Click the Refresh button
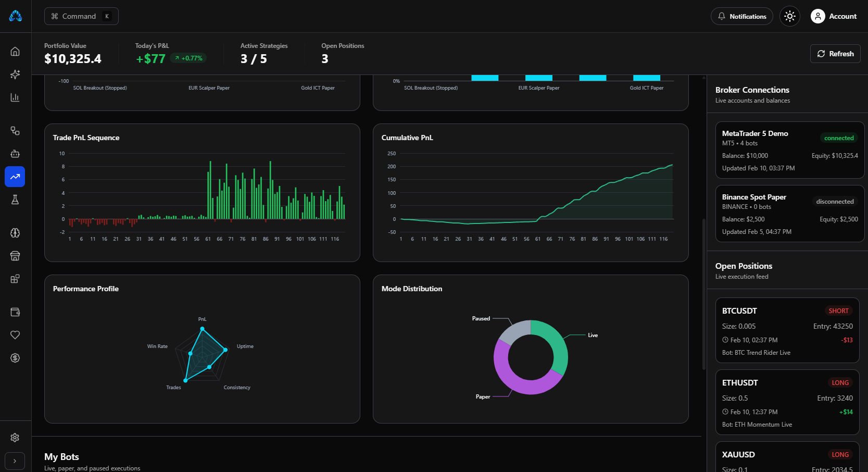The height and width of the screenshot is (472, 868). pos(835,54)
